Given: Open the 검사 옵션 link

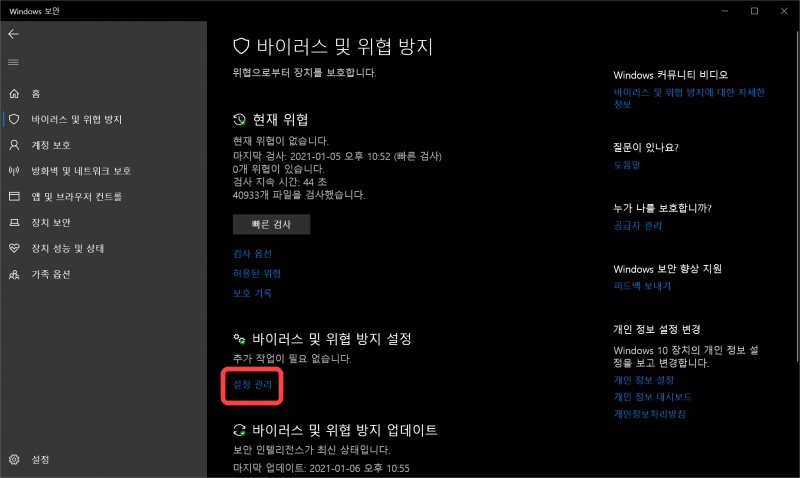Looking at the screenshot, I should [x=252, y=254].
